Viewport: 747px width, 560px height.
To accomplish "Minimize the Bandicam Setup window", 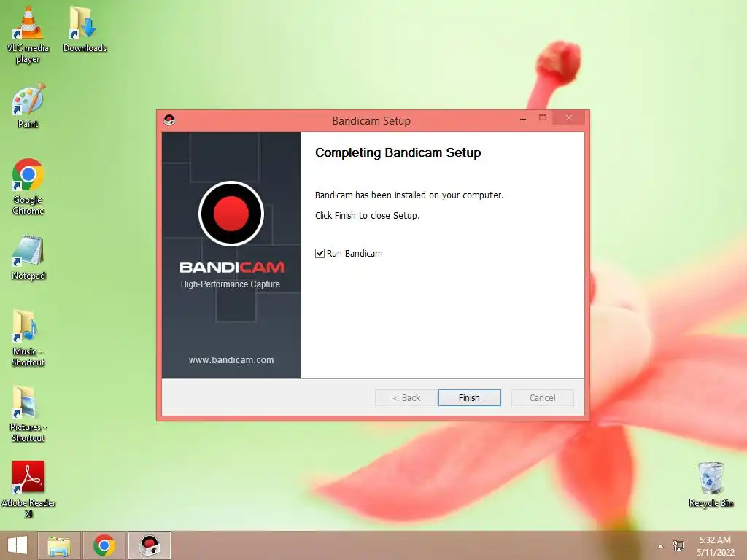I will [523, 119].
